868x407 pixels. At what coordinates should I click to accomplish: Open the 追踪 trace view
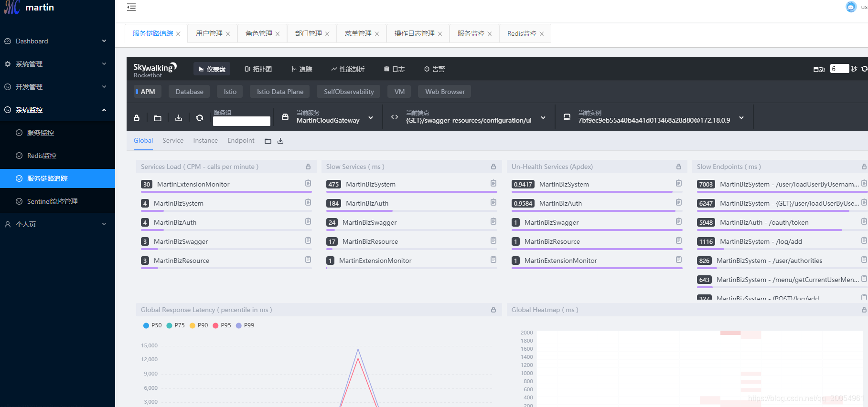click(301, 69)
